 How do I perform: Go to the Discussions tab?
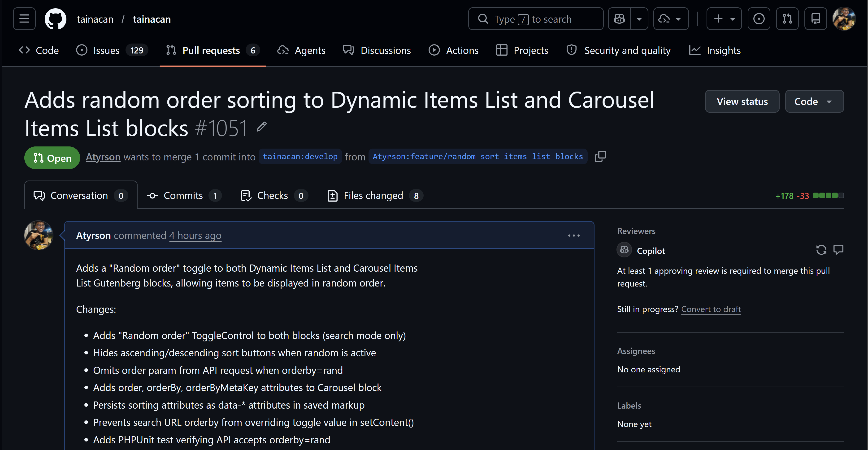[x=377, y=50]
